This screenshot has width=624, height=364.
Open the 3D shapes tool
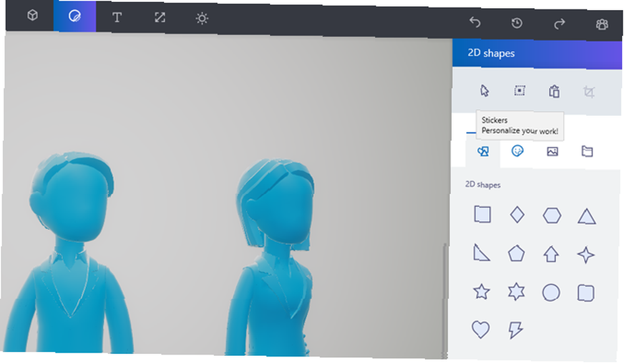tap(32, 16)
